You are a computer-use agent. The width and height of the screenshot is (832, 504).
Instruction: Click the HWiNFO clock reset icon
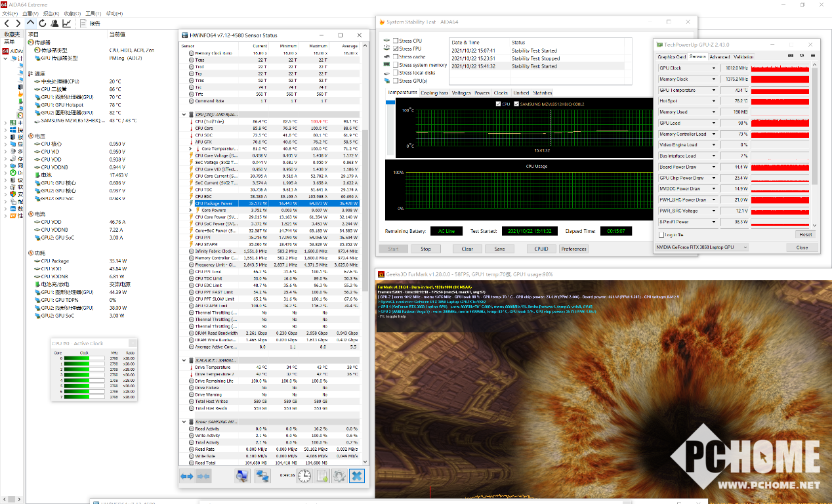point(304,476)
